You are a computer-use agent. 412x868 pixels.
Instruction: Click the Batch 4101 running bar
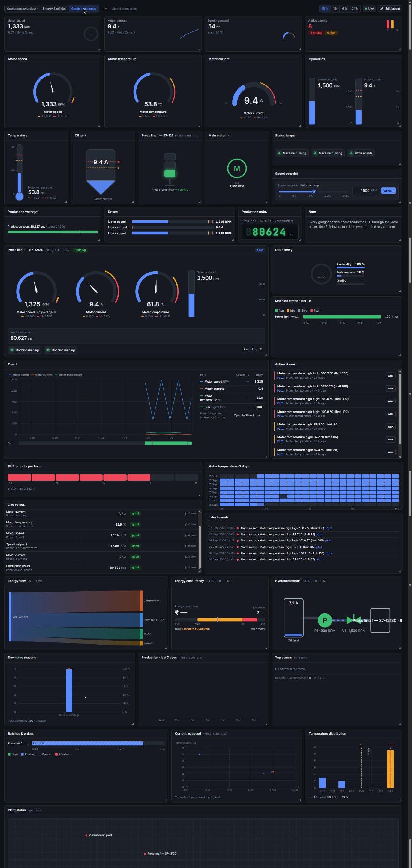click(x=88, y=743)
